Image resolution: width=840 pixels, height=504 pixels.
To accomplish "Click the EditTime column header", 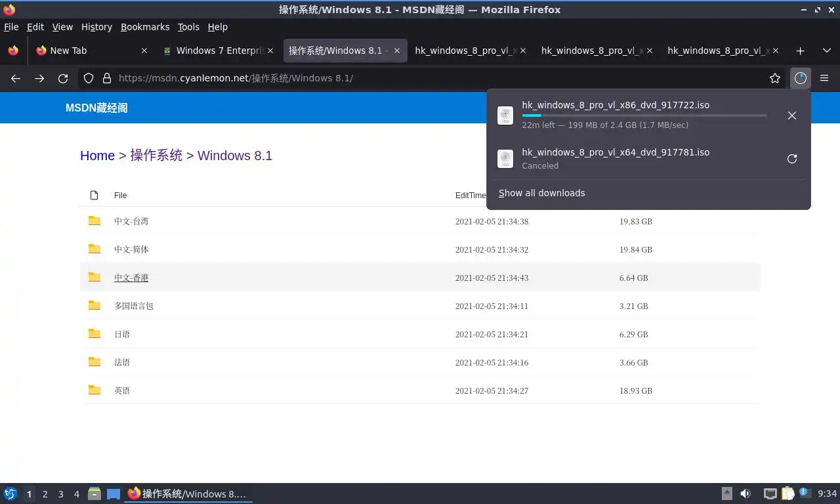I will tap(471, 196).
